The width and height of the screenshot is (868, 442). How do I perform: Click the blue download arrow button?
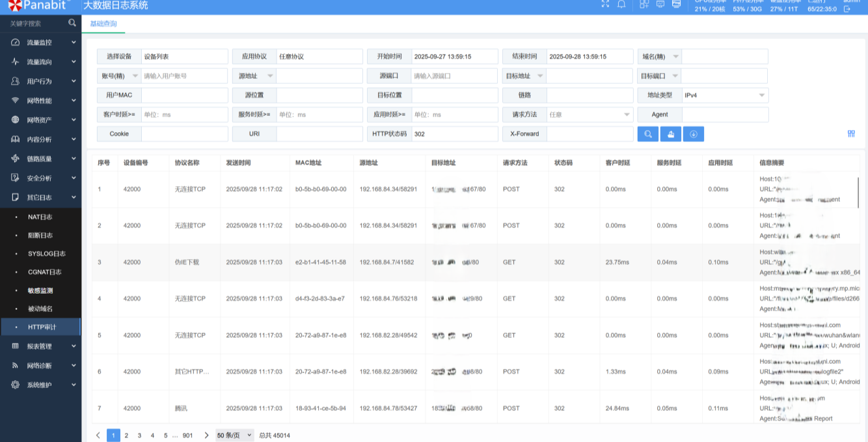point(693,134)
